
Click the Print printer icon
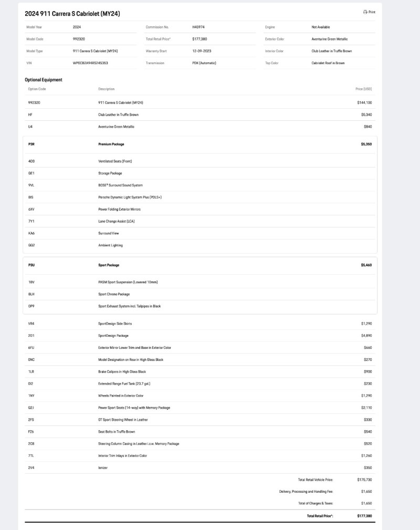click(x=365, y=12)
